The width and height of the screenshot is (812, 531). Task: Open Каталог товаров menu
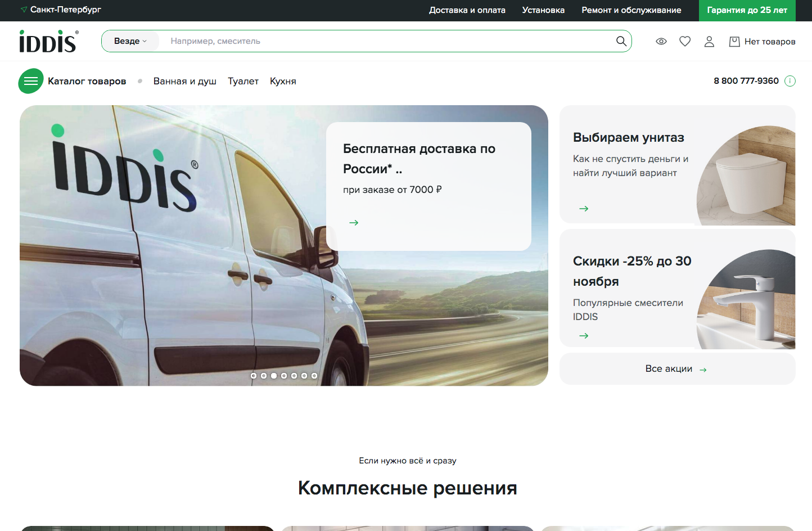87,81
